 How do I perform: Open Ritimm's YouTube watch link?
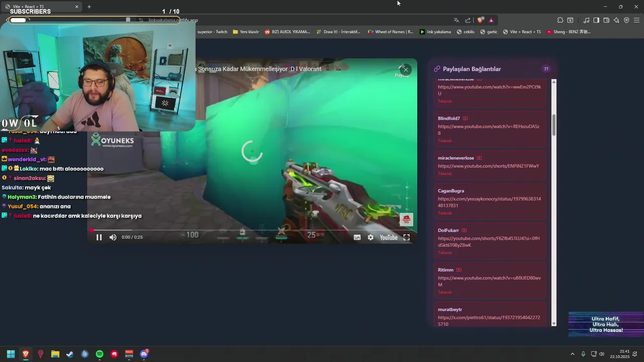(490, 281)
